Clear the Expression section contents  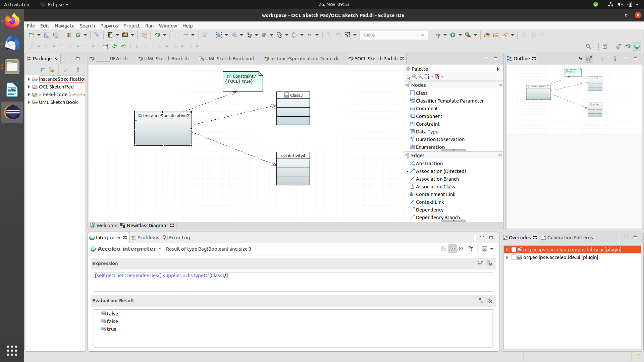coord(489,263)
